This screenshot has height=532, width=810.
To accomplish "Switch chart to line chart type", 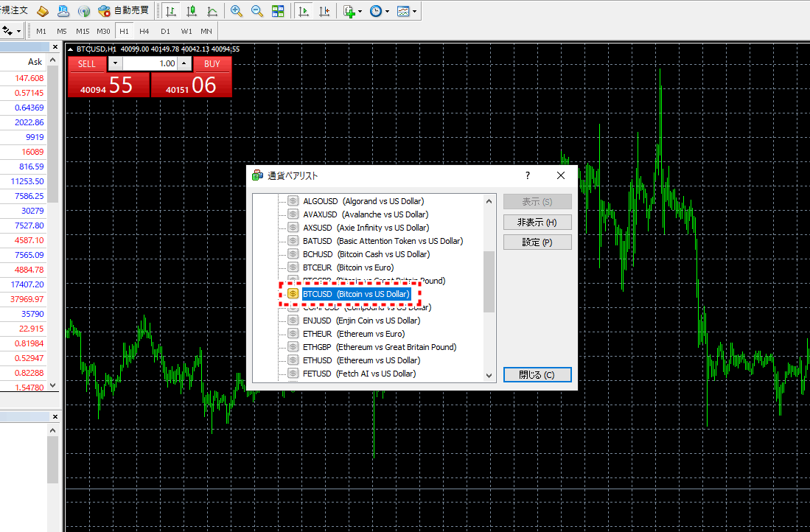I will pyautogui.click(x=212, y=11).
